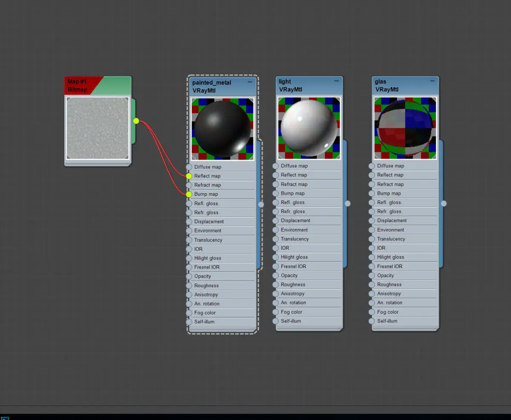Click 'Refl. gloss.' label on light node

click(293, 203)
